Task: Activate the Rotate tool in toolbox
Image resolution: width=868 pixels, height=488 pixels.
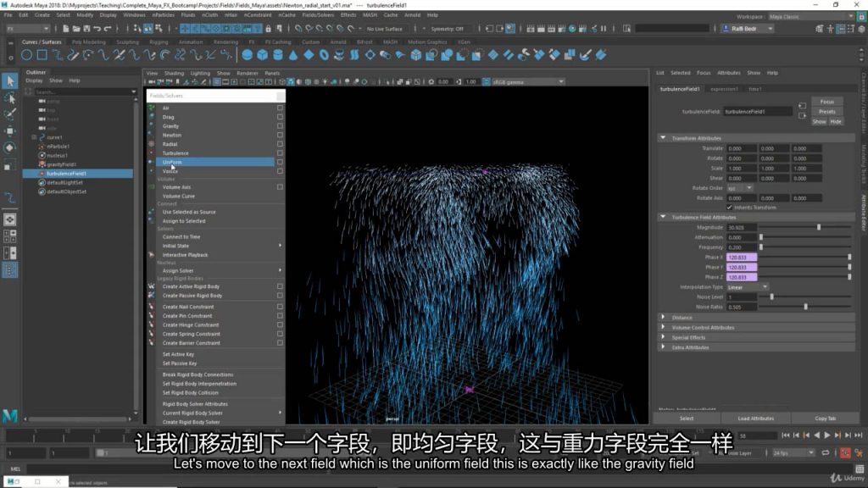Action: pyautogui.click(x=10, y=147)
